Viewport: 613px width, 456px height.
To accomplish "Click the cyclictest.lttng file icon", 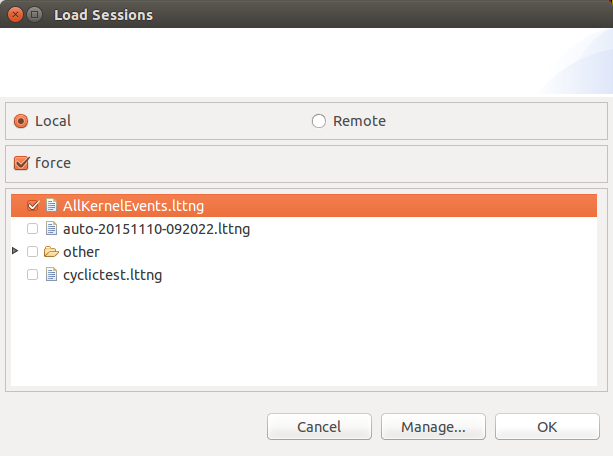I will (51, 275).
